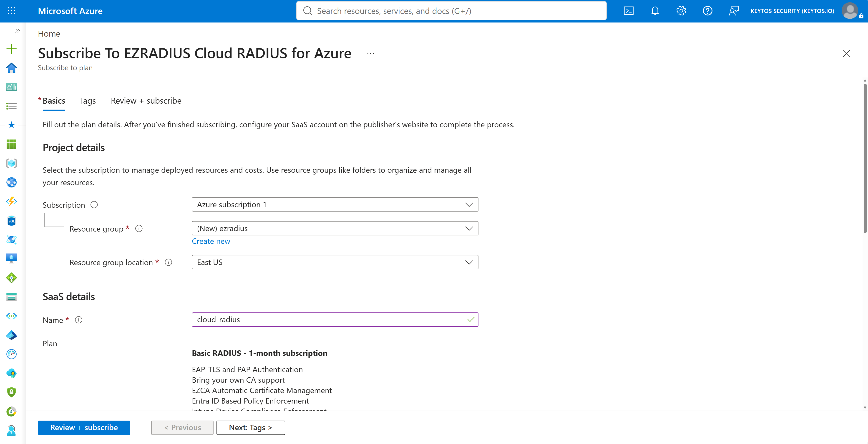Click the search resources input field
This screenshot has height=444, width=868.
[451, 11]
